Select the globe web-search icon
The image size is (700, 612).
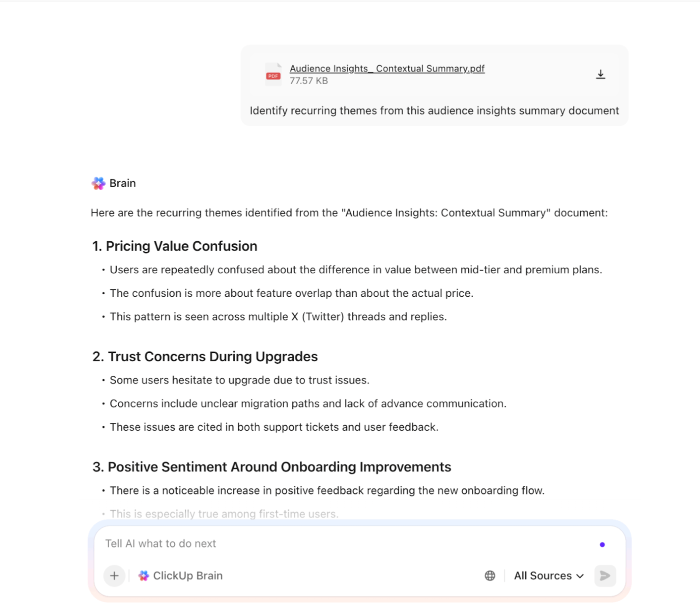[x=489, y=575]
